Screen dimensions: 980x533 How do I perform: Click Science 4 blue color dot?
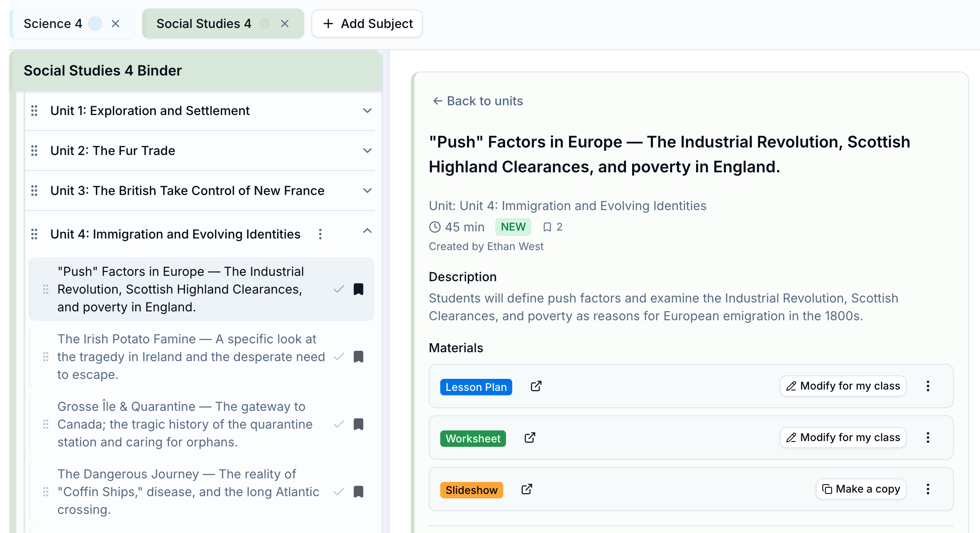pos(95,24)
